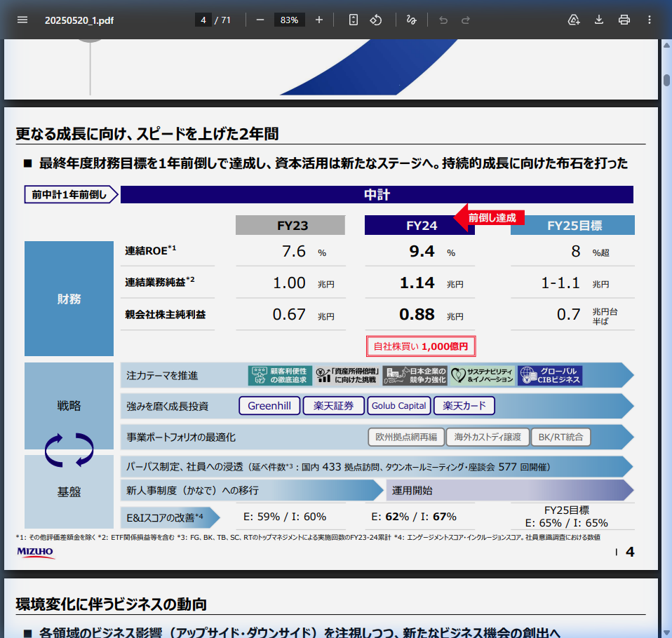Click the 親会社株主純利益 row label
The image size is (672, 638).
[165, 315]
